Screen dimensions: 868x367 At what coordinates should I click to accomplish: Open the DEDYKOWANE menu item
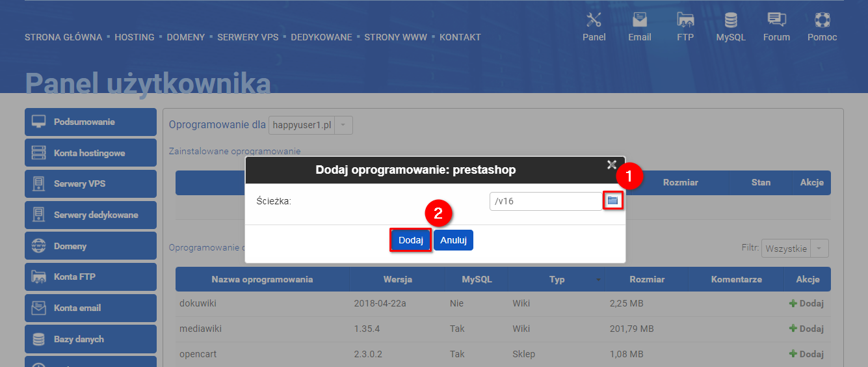click(321, 37)
